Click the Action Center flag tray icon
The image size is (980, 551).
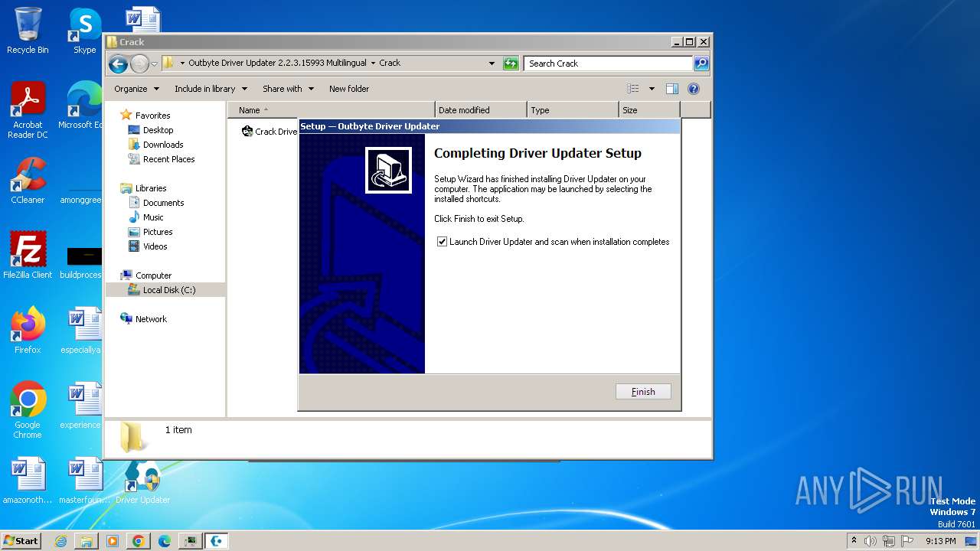[x=907, y=541]
